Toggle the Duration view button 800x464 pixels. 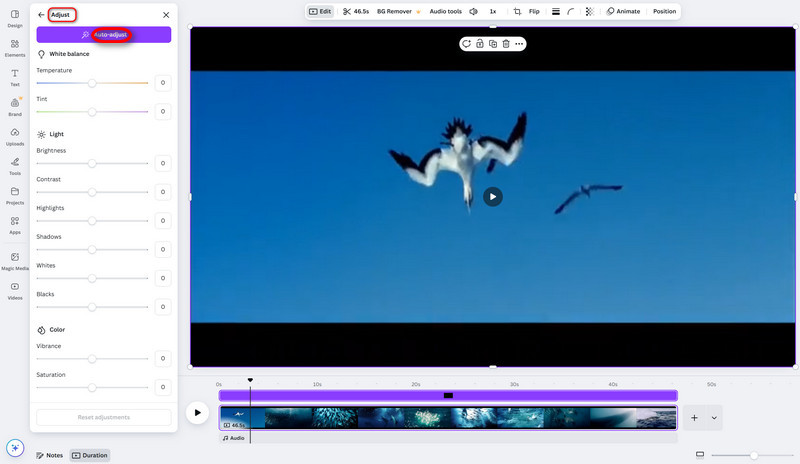pos(90,455)
